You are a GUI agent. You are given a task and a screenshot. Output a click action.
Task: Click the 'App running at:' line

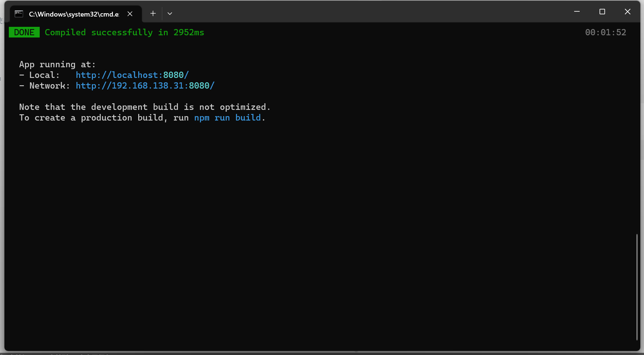point(57,64)
